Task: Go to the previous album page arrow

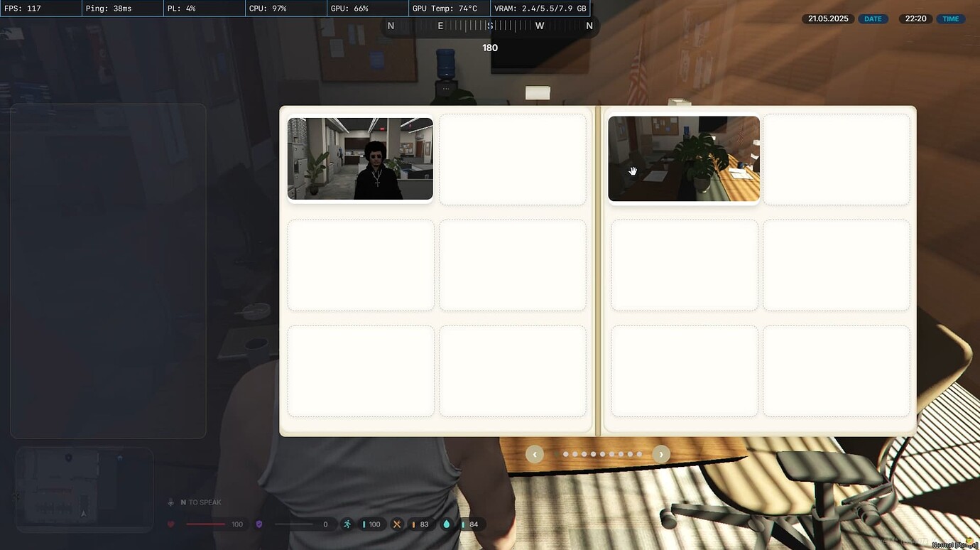Action: (535, 454)
